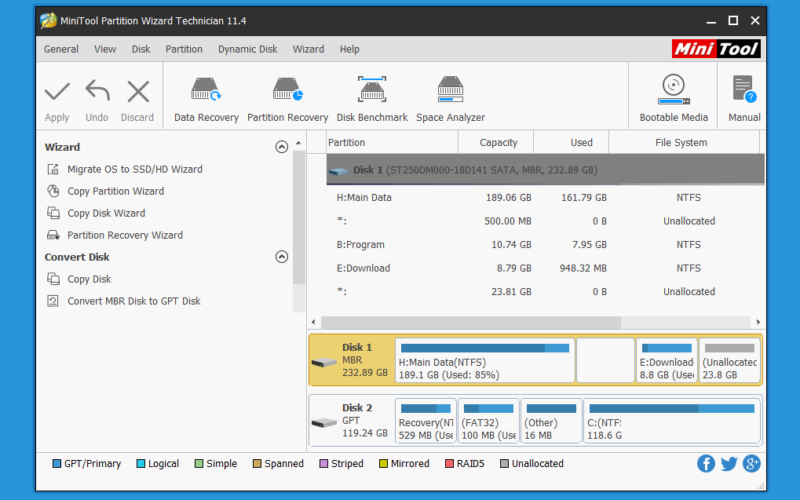Open the Wizard menu

pyautogui.click(x=308, y=49)
